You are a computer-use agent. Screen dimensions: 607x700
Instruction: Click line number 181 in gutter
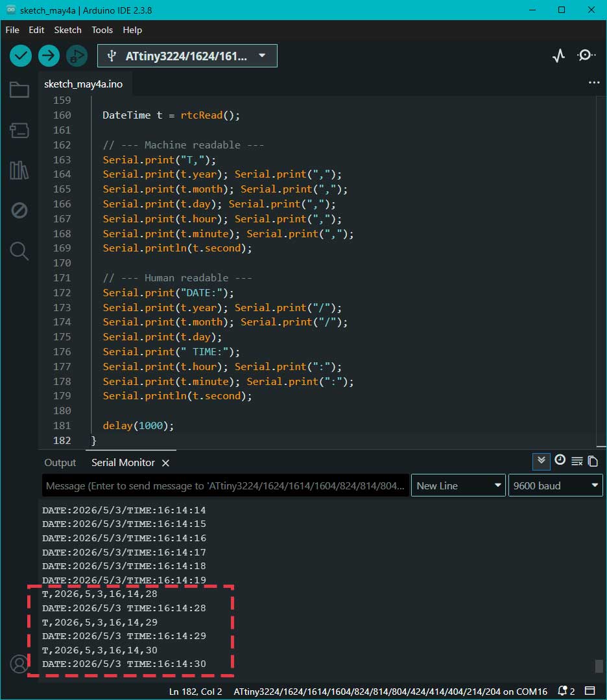62,425
